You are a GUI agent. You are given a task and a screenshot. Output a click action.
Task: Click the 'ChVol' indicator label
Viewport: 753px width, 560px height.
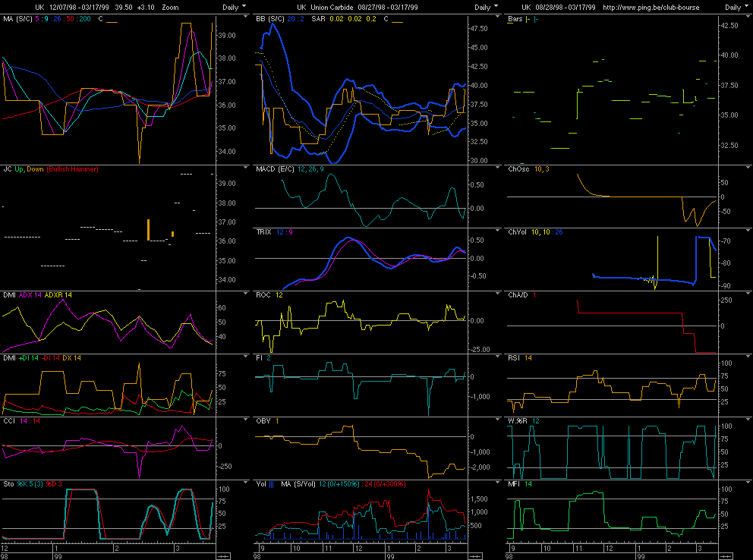[517, 232]
